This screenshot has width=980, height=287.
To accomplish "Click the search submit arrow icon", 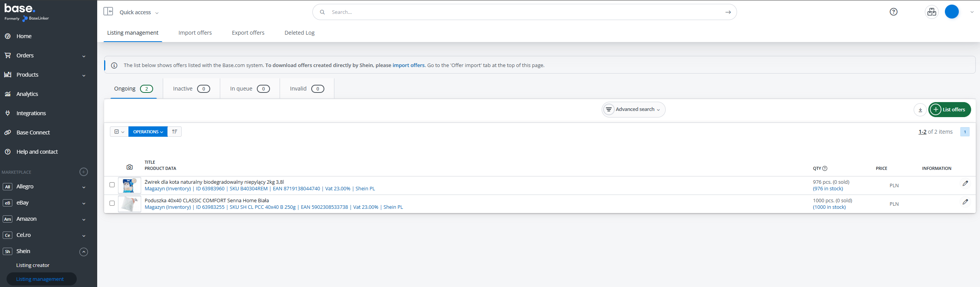I will (x=728, y=12).
